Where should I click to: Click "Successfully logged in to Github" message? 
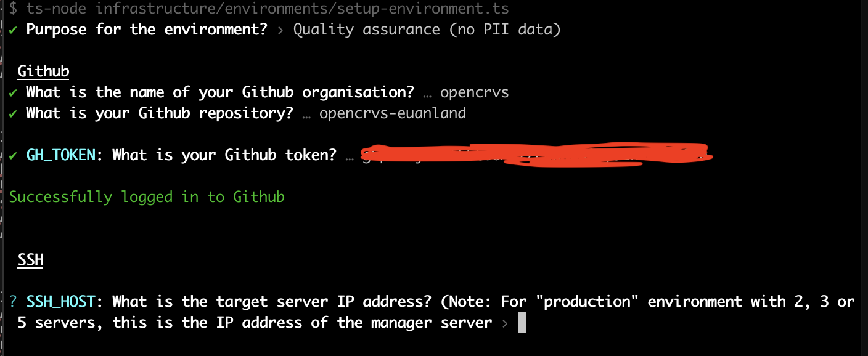click(x=147, y=197)
